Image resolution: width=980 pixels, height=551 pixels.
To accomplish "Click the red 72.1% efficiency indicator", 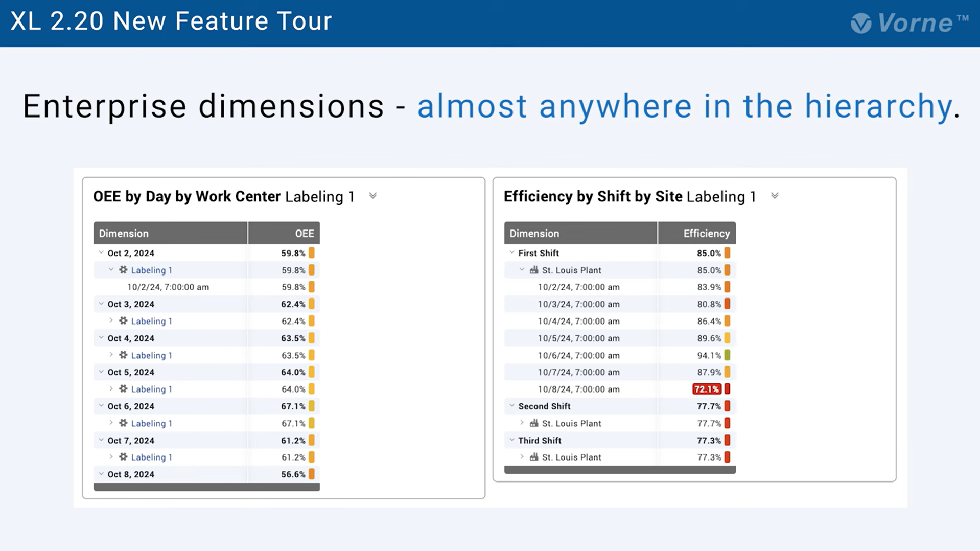I will pos(707,389).
